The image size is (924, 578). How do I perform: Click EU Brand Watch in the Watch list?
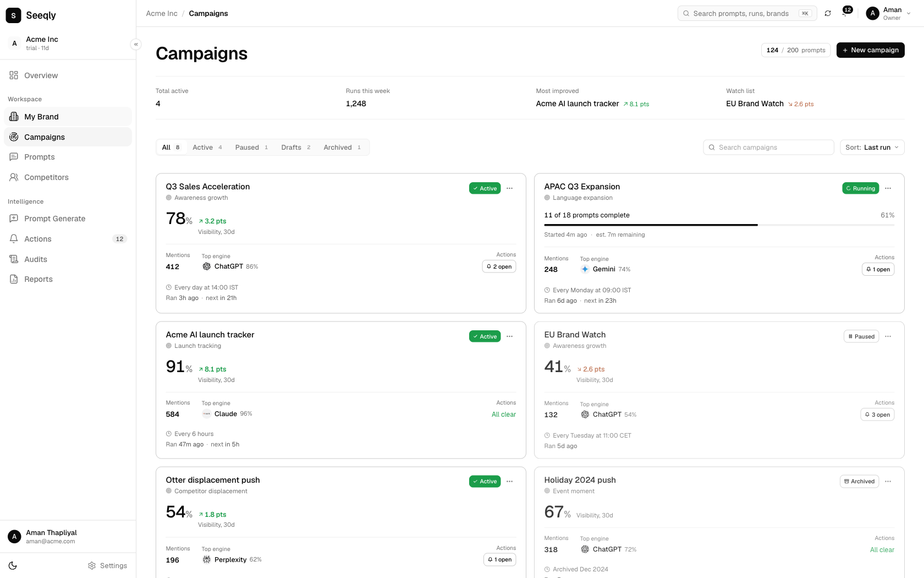click(x=755, y=103)
